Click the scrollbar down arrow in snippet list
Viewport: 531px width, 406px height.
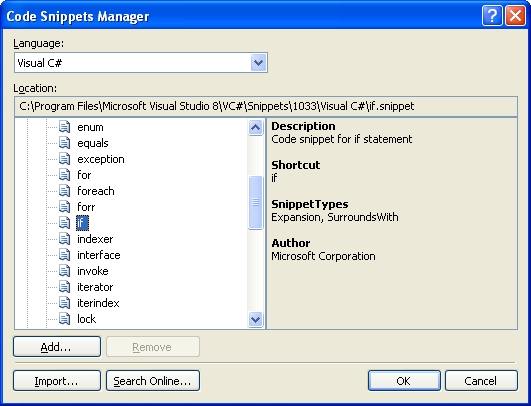255,319
